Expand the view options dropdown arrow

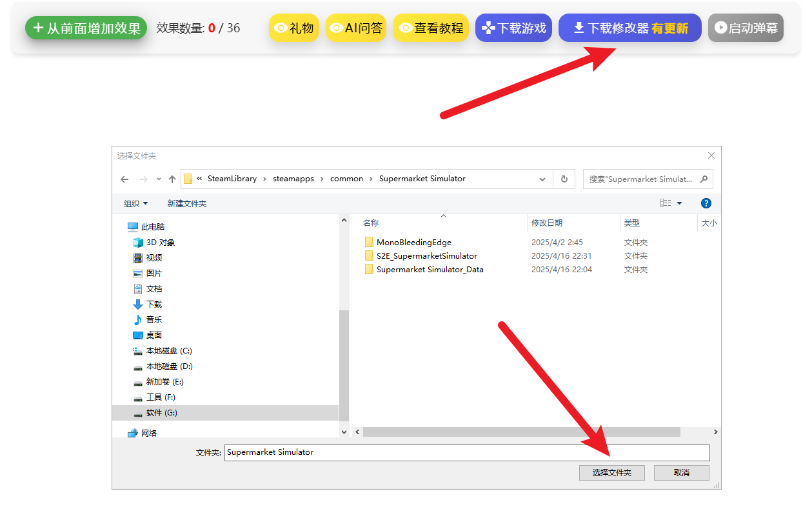[x=679, y=204]
